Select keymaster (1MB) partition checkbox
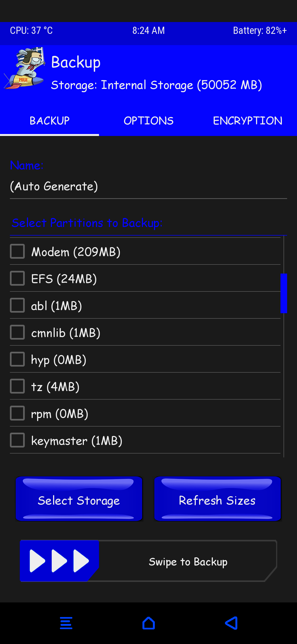The width and height of the screenshot is (297, 644). point(17,440)
